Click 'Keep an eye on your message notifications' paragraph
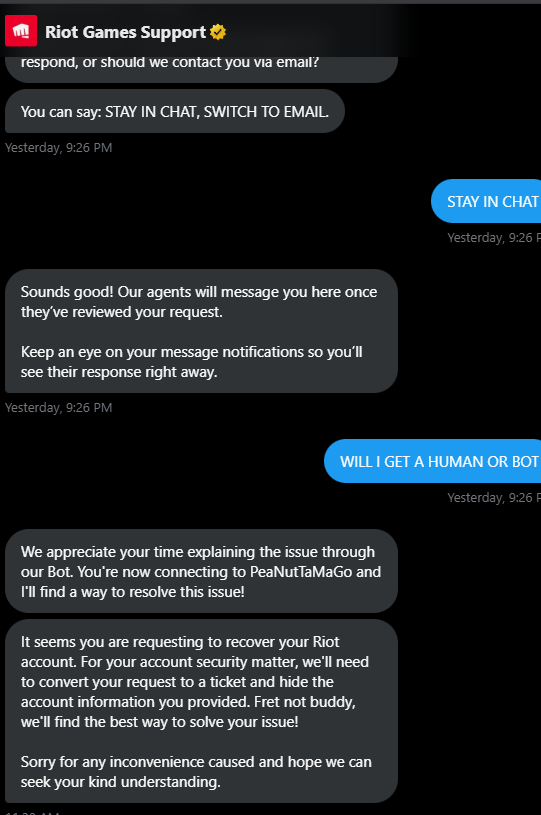Viewport: 541px width, 815px height. coord(191,362)
